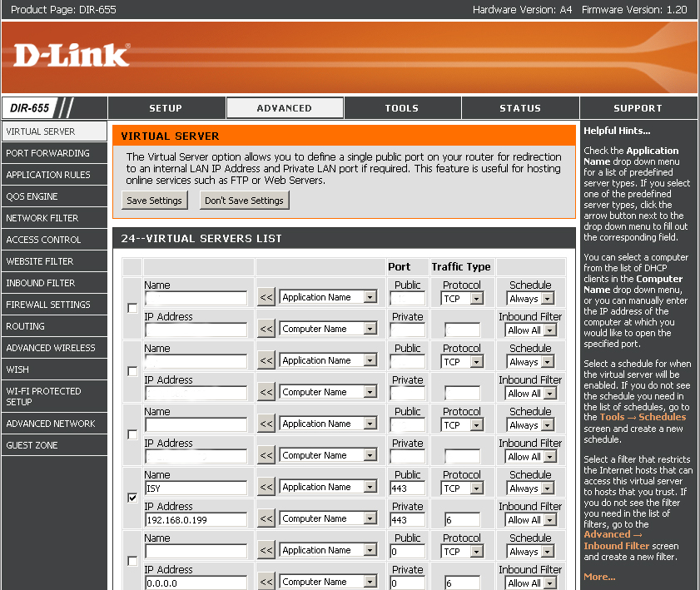Go to QoS Engine settings
Viewport: 700px width, 590px height.
[54, 196]
